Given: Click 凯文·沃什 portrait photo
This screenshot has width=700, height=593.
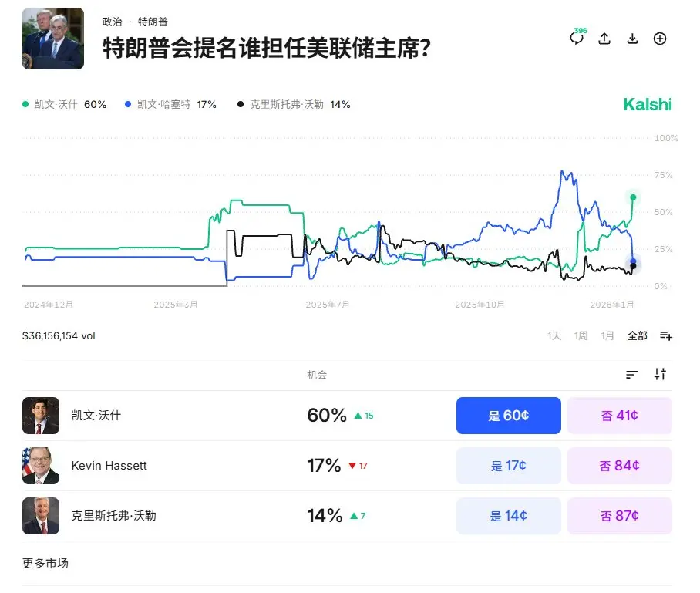Looking at the screenshot, I should pyautogui.click(x=41, y=416).
